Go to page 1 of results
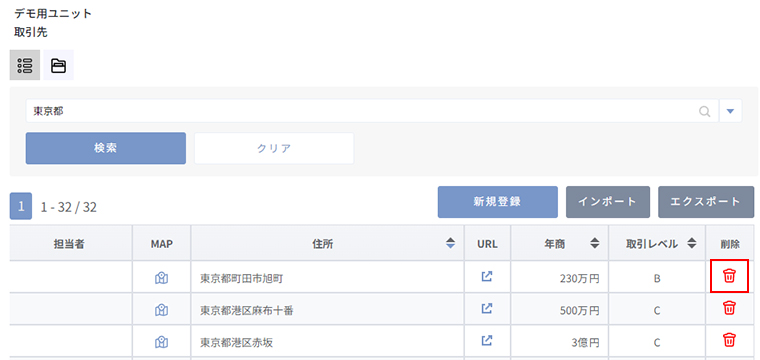760x360 pixels. (x=21, y=206)
